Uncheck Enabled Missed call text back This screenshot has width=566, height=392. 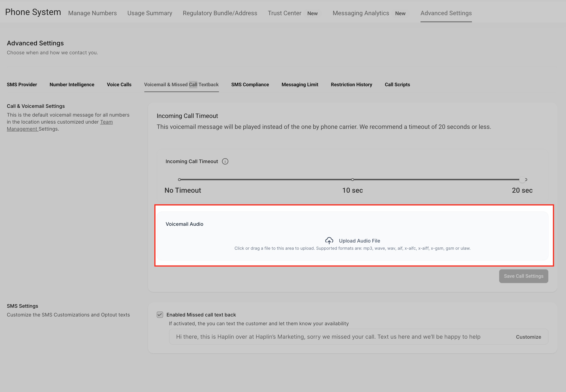tap(160, 315)
